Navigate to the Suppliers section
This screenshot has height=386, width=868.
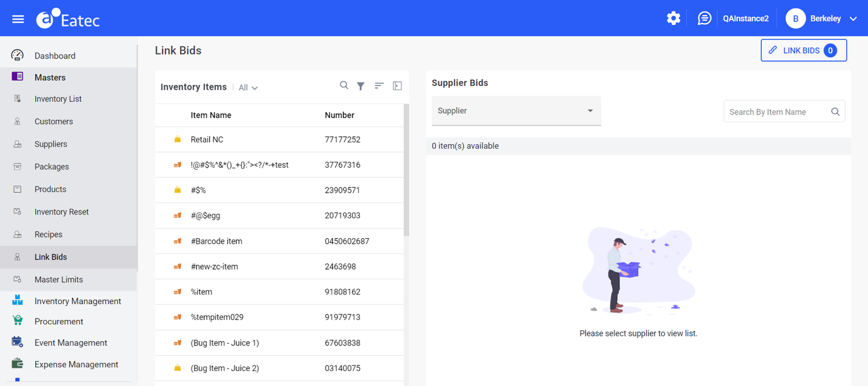pos(52,144)
